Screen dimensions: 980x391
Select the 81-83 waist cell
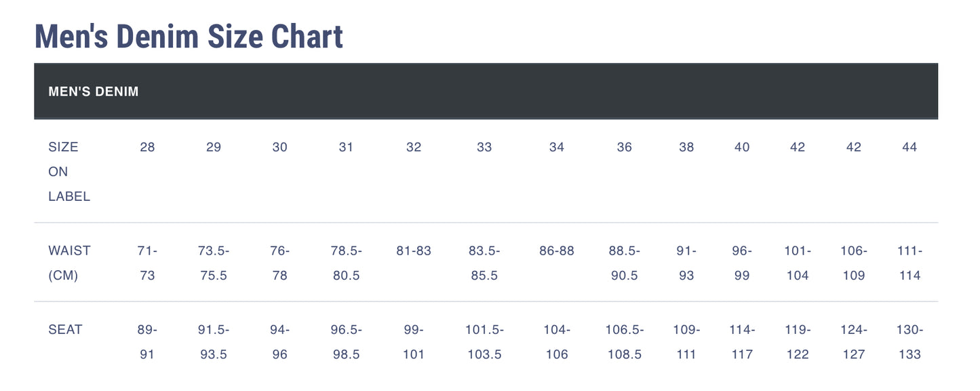click(414, 250)
